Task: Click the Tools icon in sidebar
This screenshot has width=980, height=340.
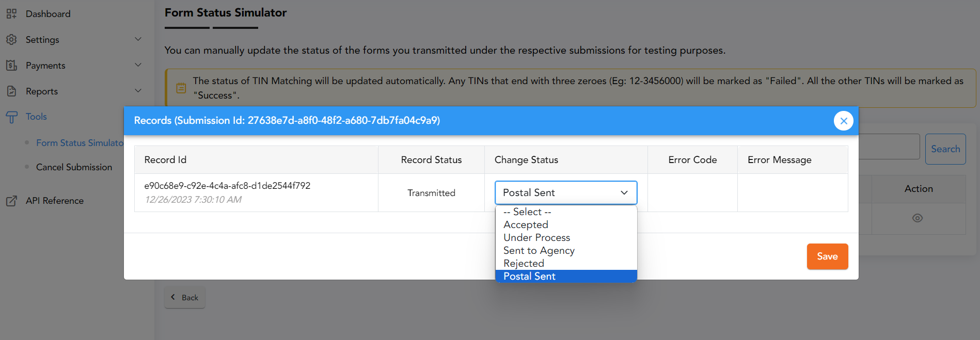Action: 11,117
